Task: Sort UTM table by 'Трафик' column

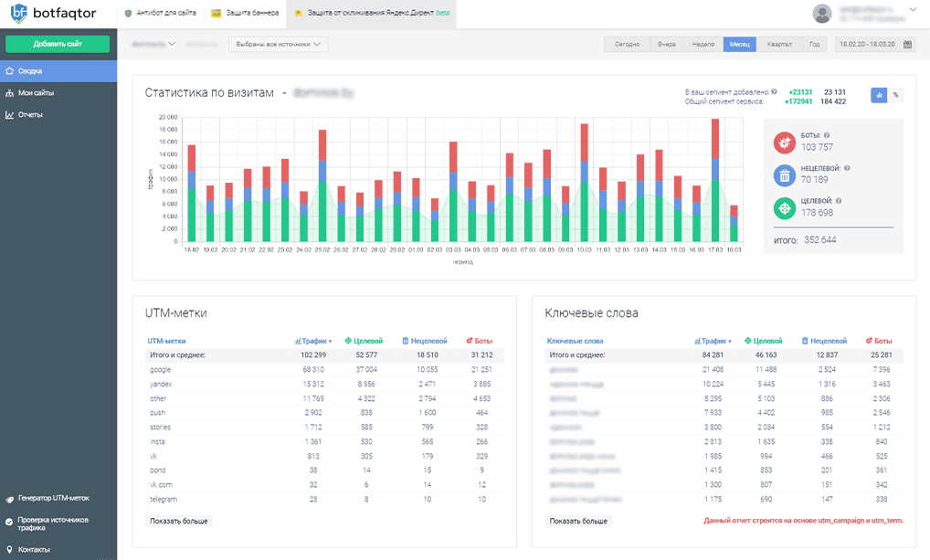Action: [313, 341]
